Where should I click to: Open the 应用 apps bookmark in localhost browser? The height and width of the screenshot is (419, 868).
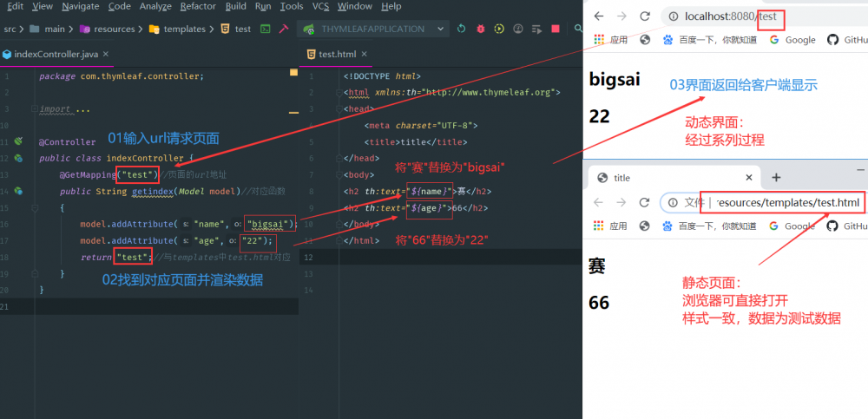610,40
